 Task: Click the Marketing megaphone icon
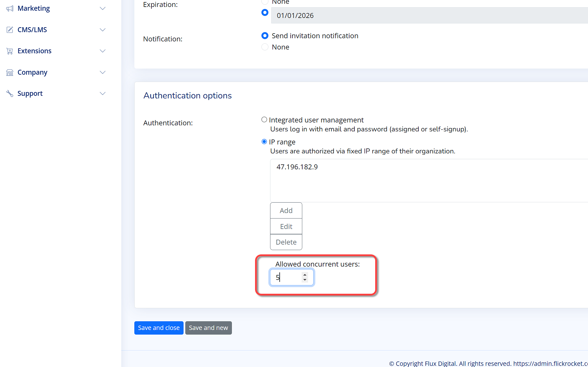pos(10,8)
